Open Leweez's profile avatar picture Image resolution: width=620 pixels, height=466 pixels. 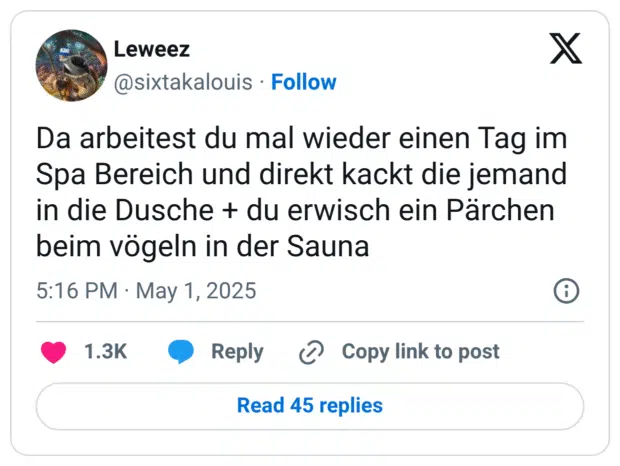(x=71, y=65)
